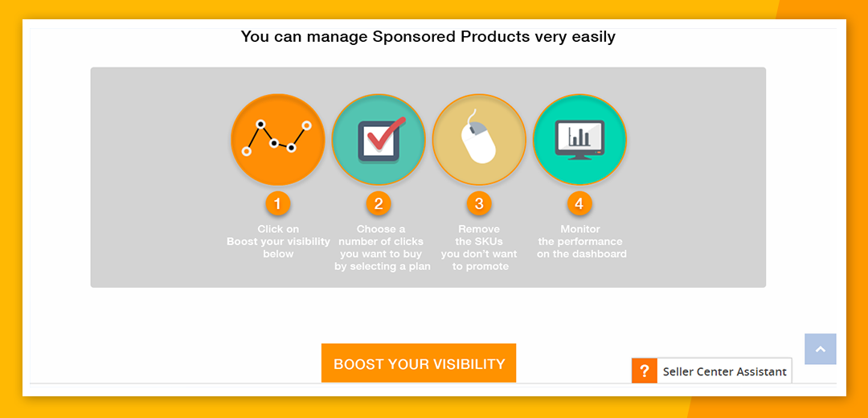Image resolution: width=868 pixels, height=418 pixels.
Task: Click the computer mouse icon
Action: click(479, 140)
